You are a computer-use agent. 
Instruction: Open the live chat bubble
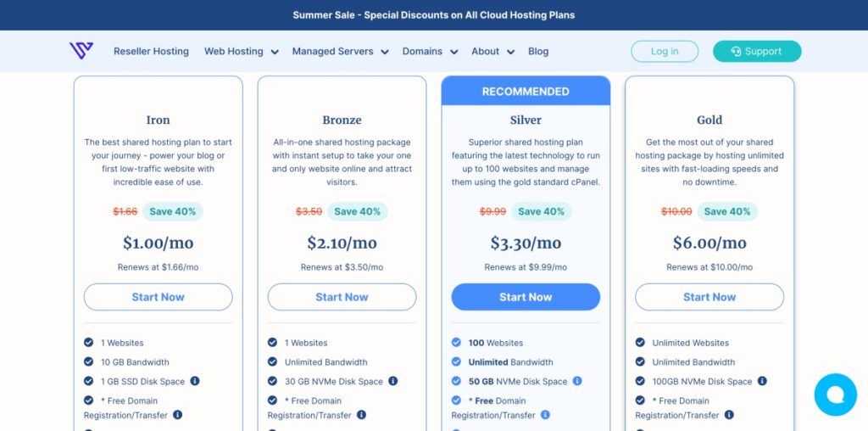coord(835,395)
